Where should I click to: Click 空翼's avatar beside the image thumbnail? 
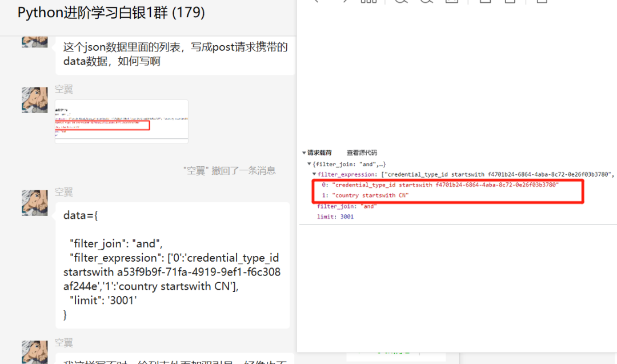35,100
